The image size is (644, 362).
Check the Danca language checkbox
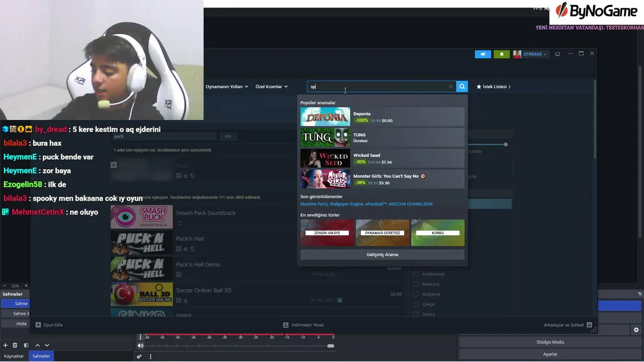[x=416, y=314]
